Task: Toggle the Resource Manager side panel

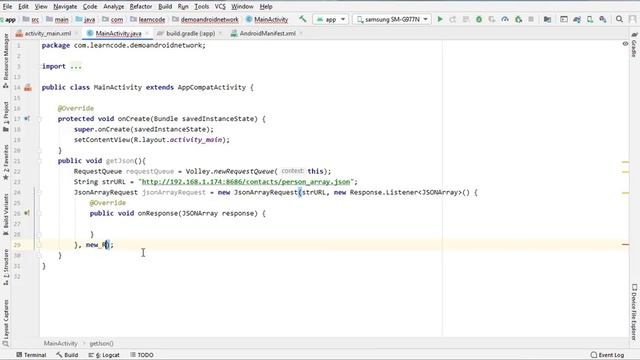Action: pos(6,60)
